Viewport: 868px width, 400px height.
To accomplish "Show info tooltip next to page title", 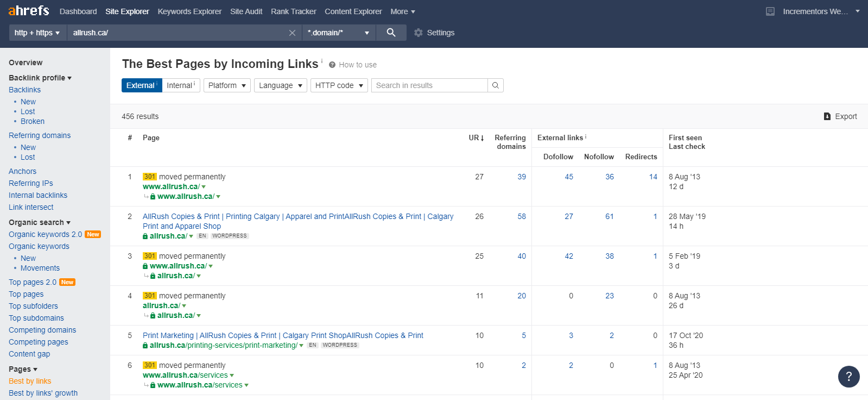I will pyautogui.click(x=321, y=61).
